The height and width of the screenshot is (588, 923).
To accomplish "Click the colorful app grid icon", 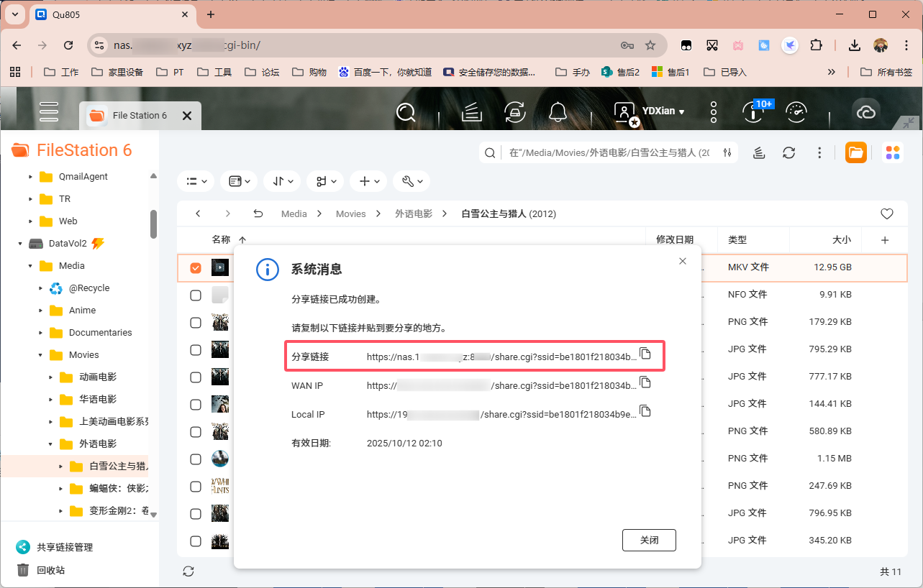I will pos(893,152).
